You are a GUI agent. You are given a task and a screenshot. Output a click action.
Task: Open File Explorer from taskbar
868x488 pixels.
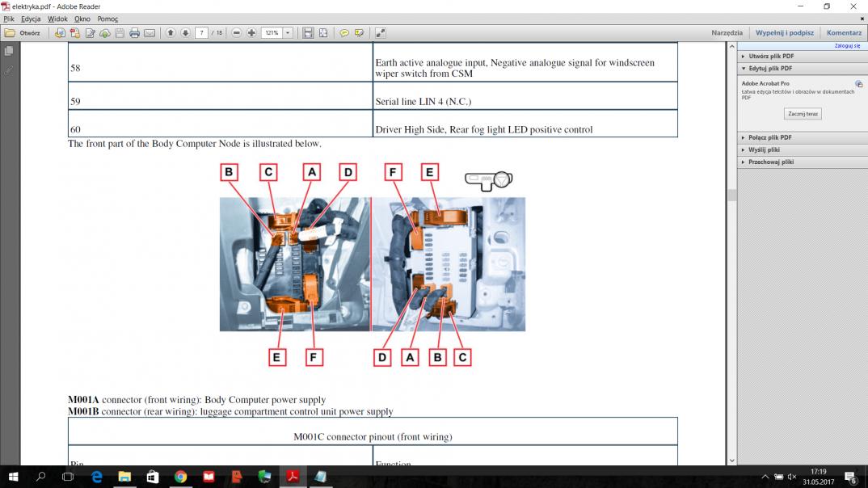[x=124, y=477]
